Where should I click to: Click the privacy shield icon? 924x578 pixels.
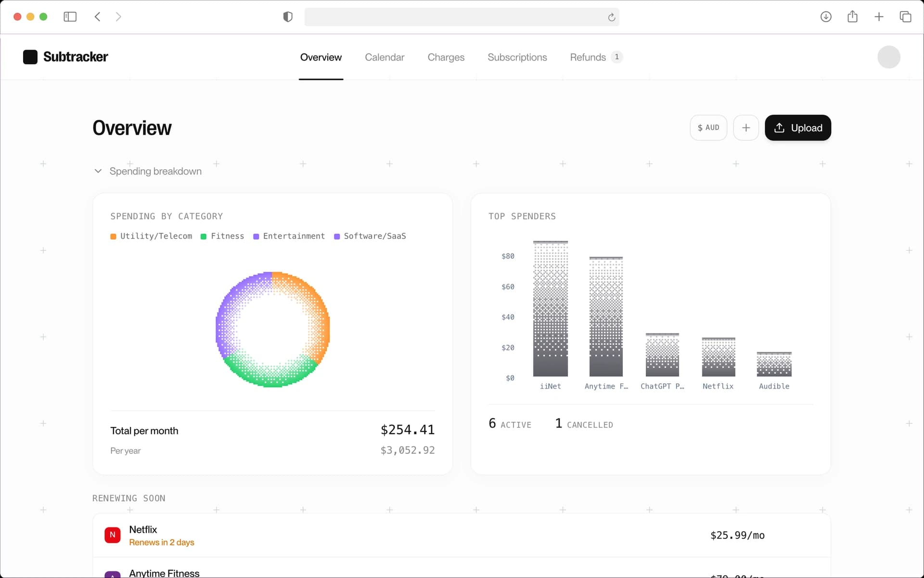[288, 17]
